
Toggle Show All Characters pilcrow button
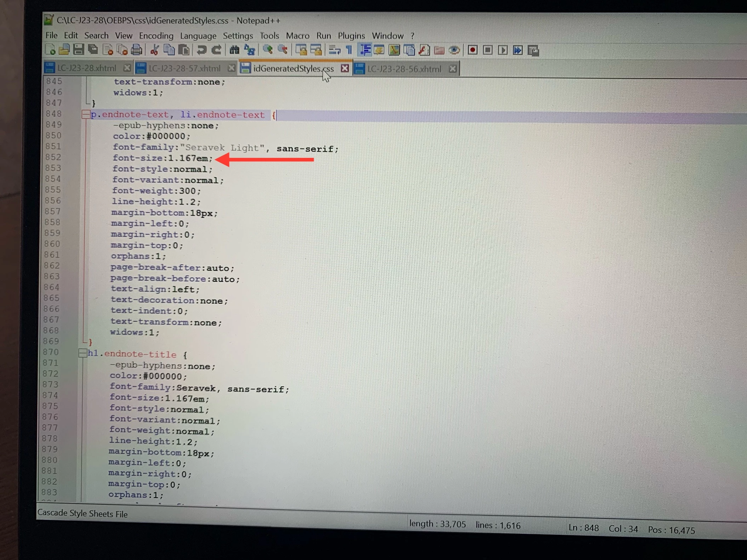click(x=349, y=50)
